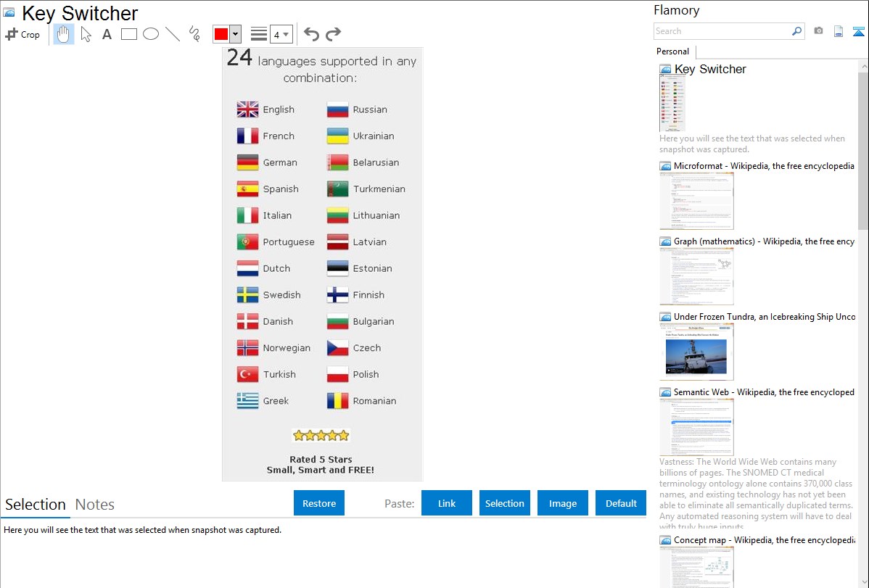Paste as Link button
Image resolution: width=869 pixels, height=588 pixels.
447,502
